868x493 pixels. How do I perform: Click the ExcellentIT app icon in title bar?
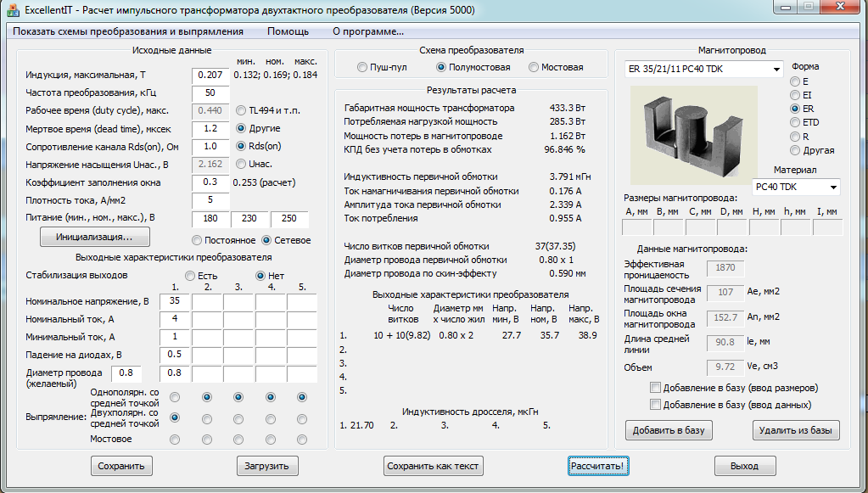coord(13,10)
